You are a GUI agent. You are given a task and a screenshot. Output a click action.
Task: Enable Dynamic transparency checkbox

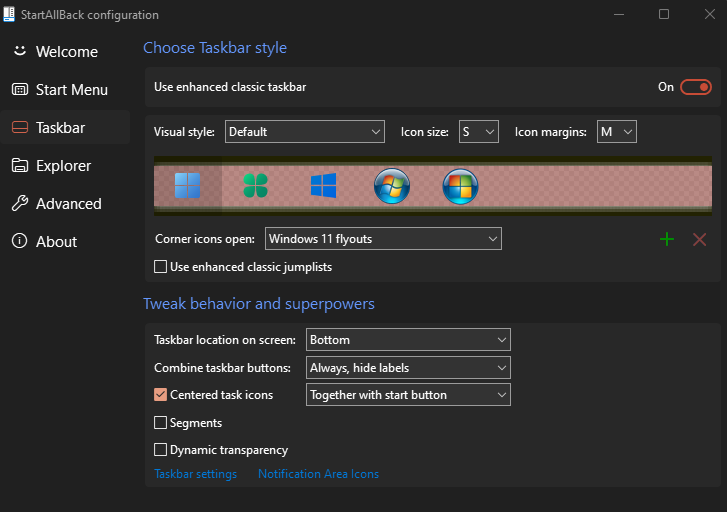[160, 449]
